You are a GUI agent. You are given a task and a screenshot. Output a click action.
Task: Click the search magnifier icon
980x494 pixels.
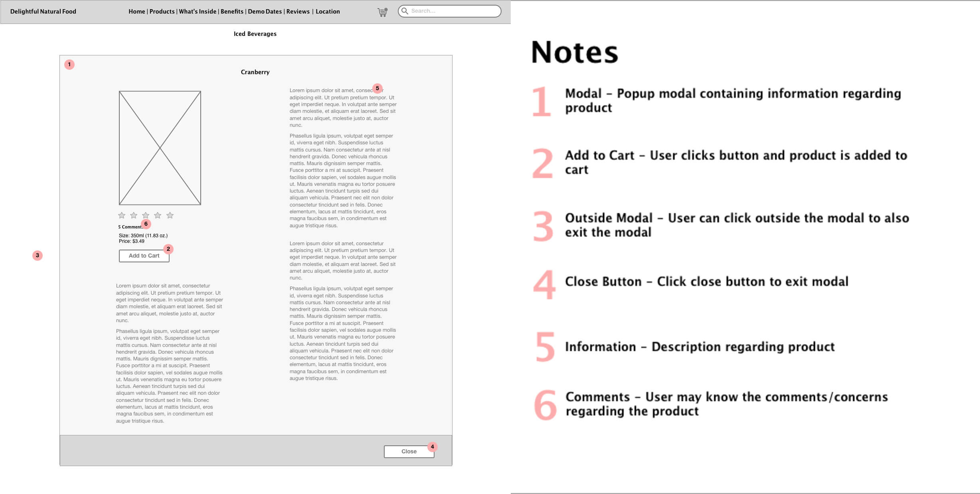tap(405, 11)
